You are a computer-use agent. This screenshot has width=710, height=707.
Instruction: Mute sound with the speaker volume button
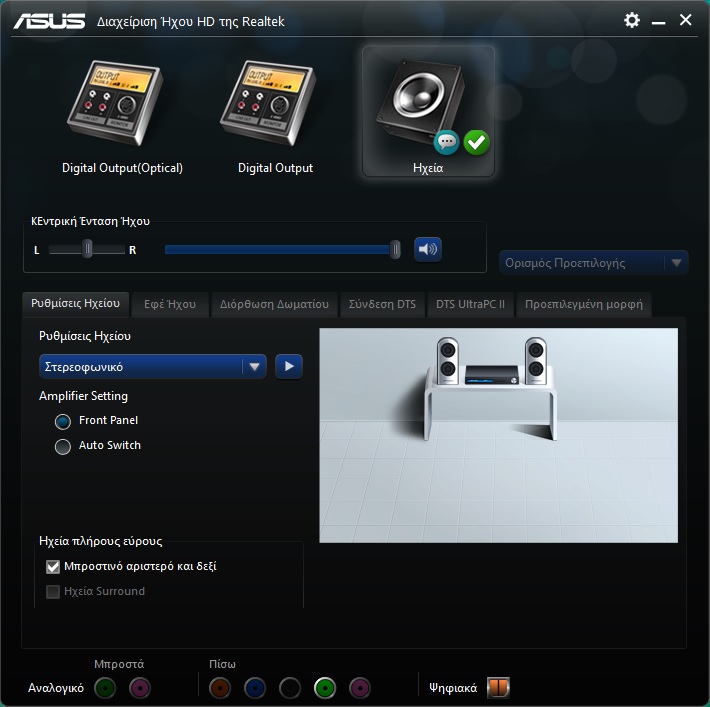(428, 249)
